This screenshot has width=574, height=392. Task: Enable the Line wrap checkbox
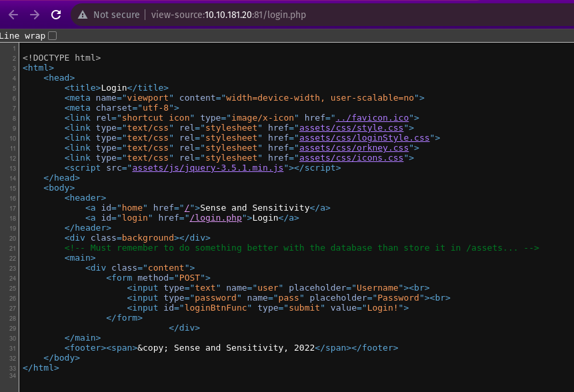pyautogui.click(x=53, y=35)
